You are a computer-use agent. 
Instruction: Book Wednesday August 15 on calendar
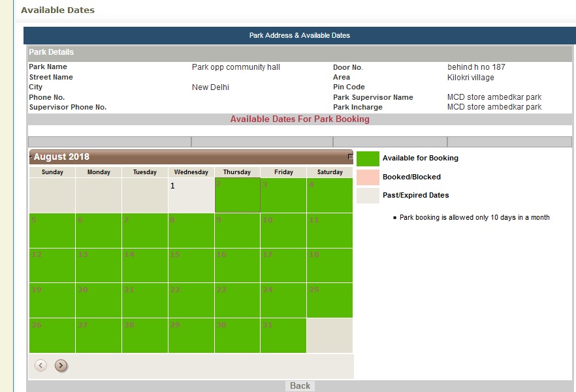191,265
